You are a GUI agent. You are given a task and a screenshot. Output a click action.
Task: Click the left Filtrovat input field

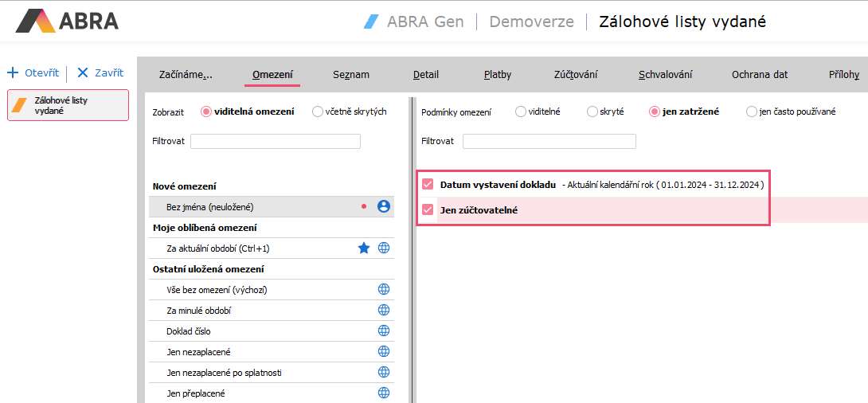click(276, 141)
